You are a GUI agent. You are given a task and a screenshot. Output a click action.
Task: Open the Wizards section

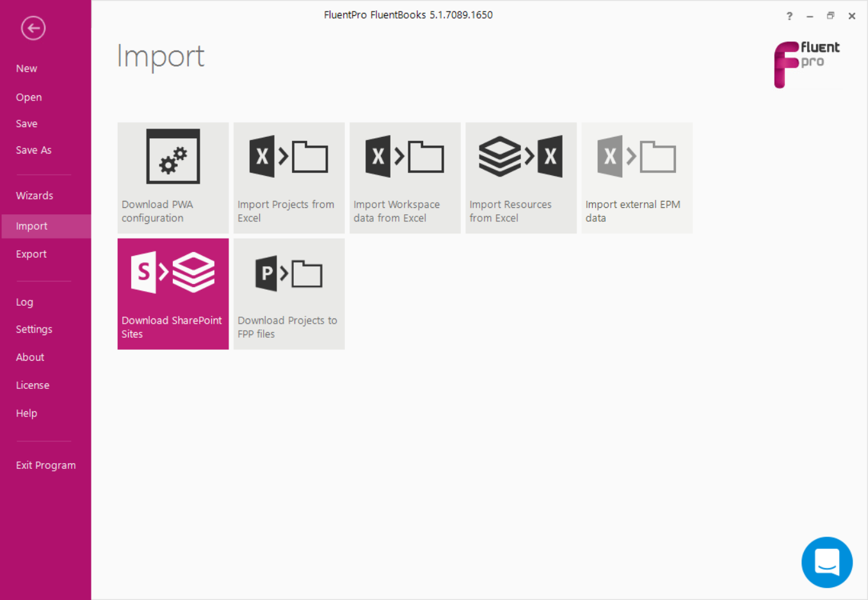(x=35, y=196)
